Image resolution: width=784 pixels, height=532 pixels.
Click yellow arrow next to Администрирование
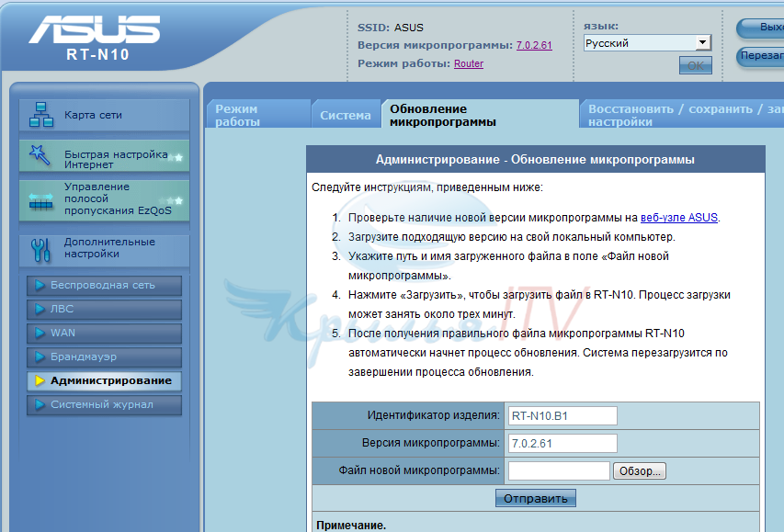40,381
